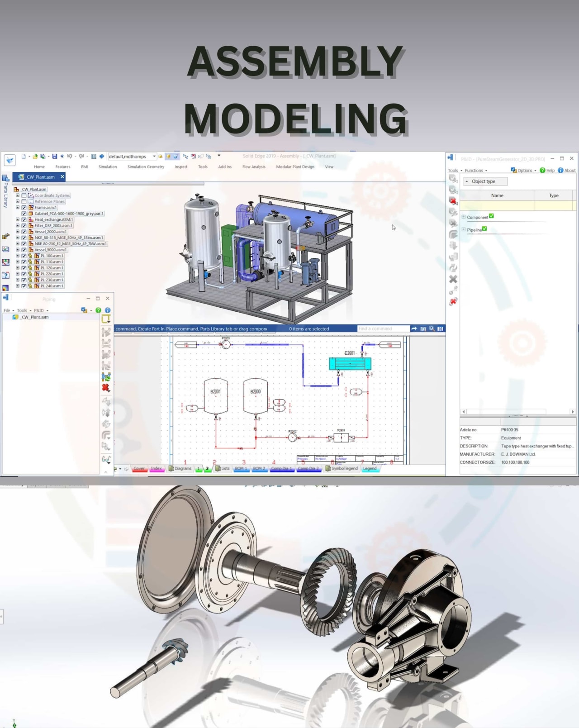This screenshot has height=728, width=579.
Task: Close the _CW_Plant.asm document tab
Action: tap(62, 177)
